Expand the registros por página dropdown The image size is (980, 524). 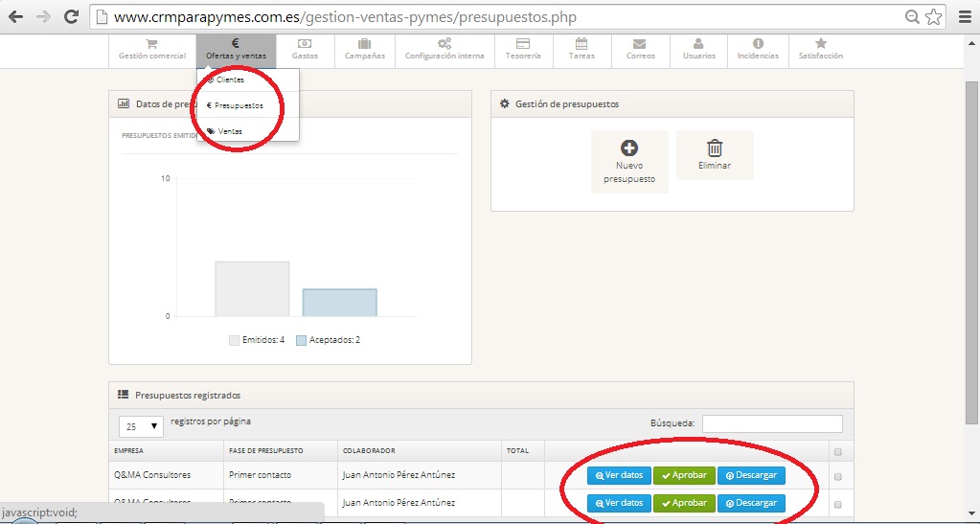pyautogui.click(x=141, y=425)
